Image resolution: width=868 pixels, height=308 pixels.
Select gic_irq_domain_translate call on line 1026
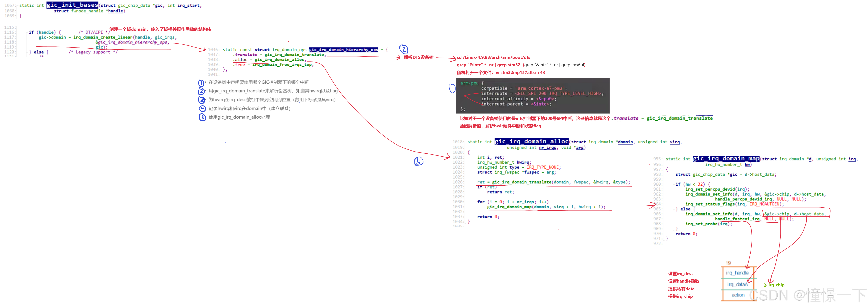click(x=522, y=182)
